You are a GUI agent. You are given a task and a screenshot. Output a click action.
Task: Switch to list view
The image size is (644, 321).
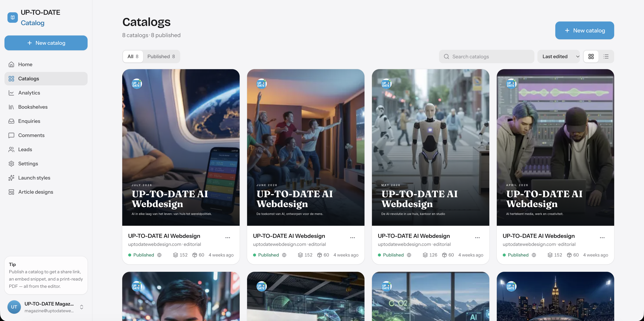[x=606, y=57]
